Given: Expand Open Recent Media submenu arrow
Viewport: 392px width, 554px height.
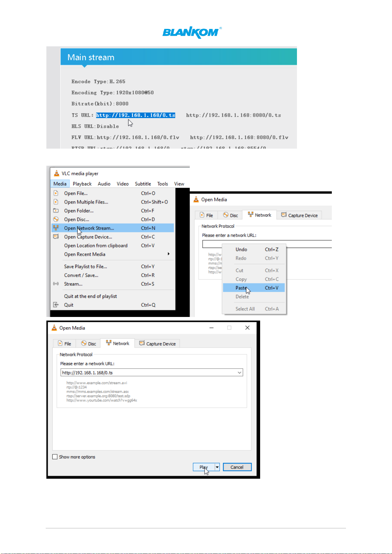Looking at the screenshot, I should [x=169, y=254].
